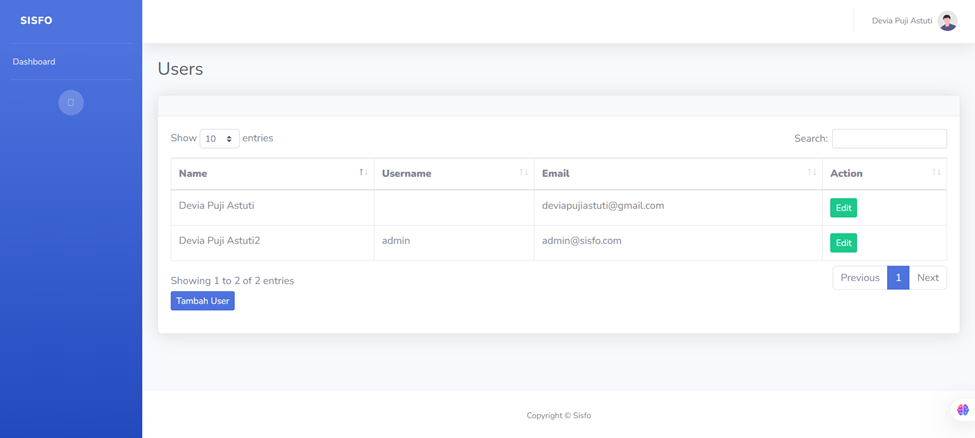
Task: Sort the table by the Name column arrows
Action: pyautogui.click(x=363, y=173)
